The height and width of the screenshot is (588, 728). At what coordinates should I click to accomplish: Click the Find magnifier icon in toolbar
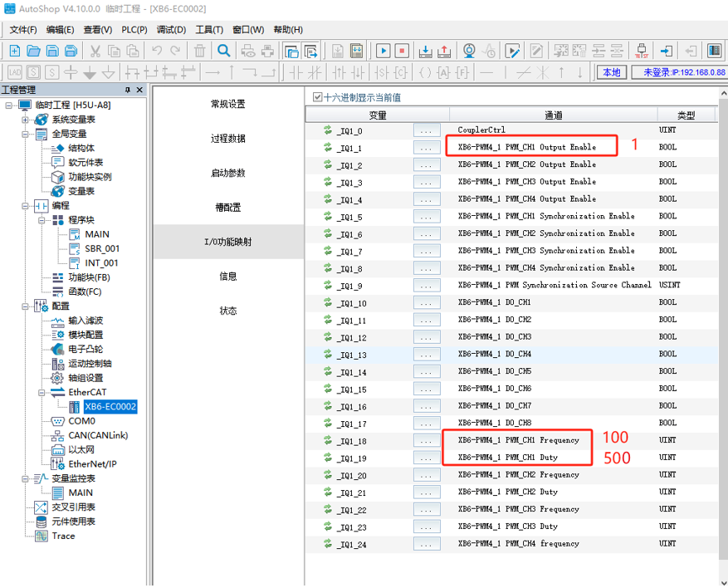coord(224,51)
